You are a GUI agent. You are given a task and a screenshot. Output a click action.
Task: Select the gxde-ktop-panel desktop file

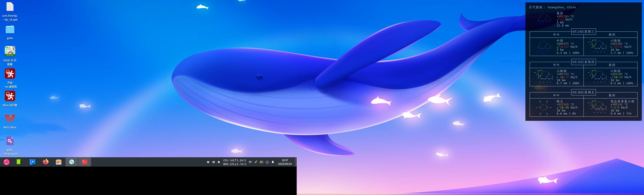click(10, 146)
